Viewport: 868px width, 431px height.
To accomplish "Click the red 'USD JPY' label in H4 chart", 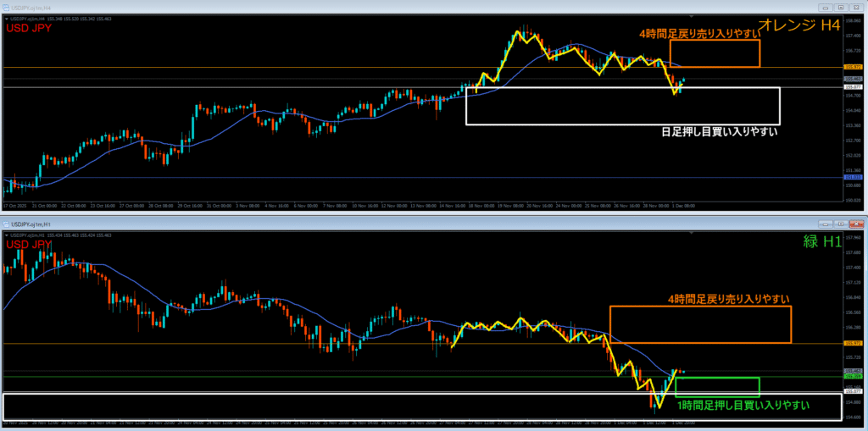I will [x=28, y=28].
